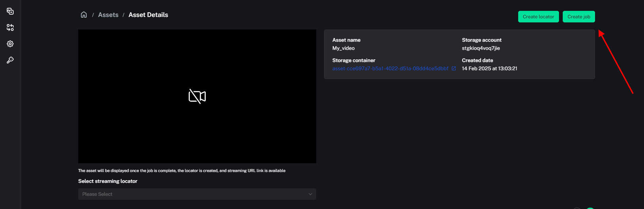Screen dimensions: 644x209
Task: Open the key icon in sidebar
Action: tap(10, 60)
